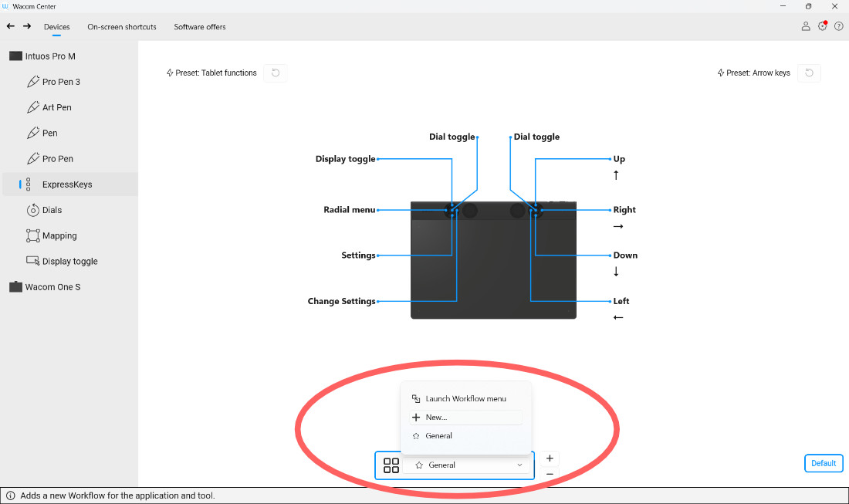Screen dimensions: 849x504
Task: Remove workflow with minus button
Action: click(x=550, y=474)
